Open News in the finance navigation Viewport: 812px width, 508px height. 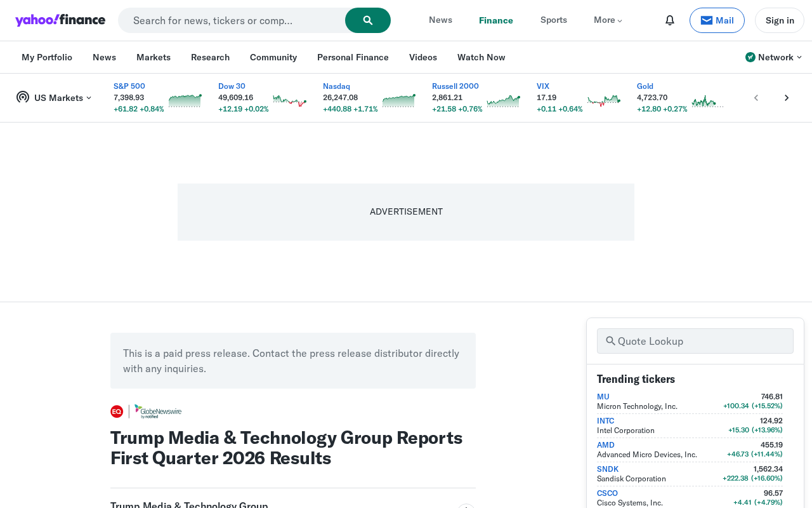click(x=104, y=57)
